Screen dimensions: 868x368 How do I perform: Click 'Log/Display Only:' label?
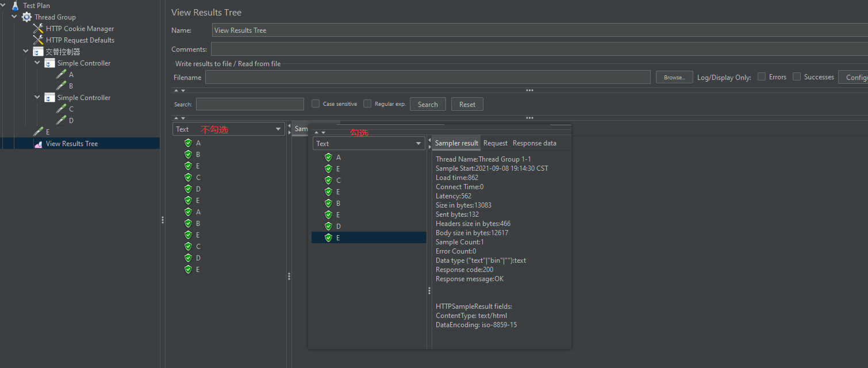click(x=724, y=77)
